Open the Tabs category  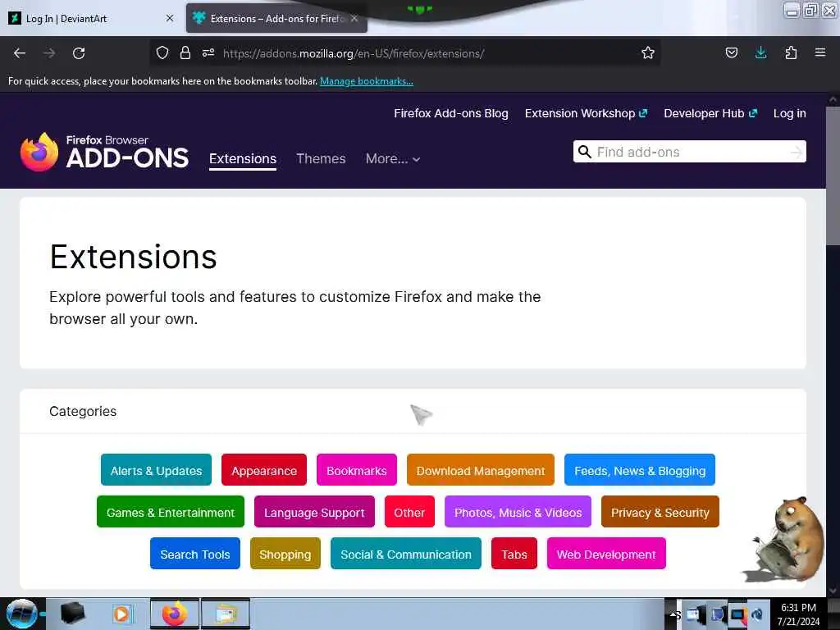click(514, 554)
